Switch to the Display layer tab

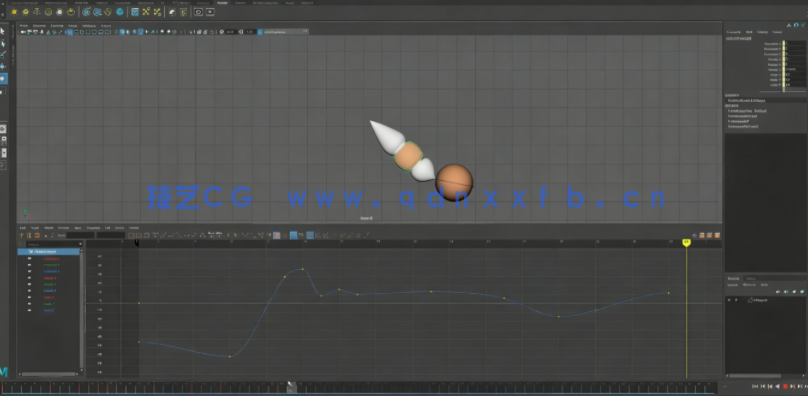pos(733,278)
